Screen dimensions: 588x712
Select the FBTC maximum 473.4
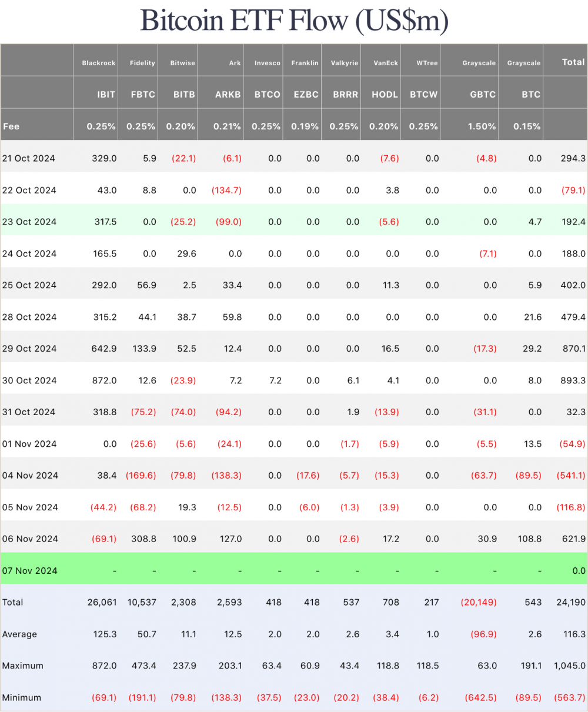click(x=145, y=666)
